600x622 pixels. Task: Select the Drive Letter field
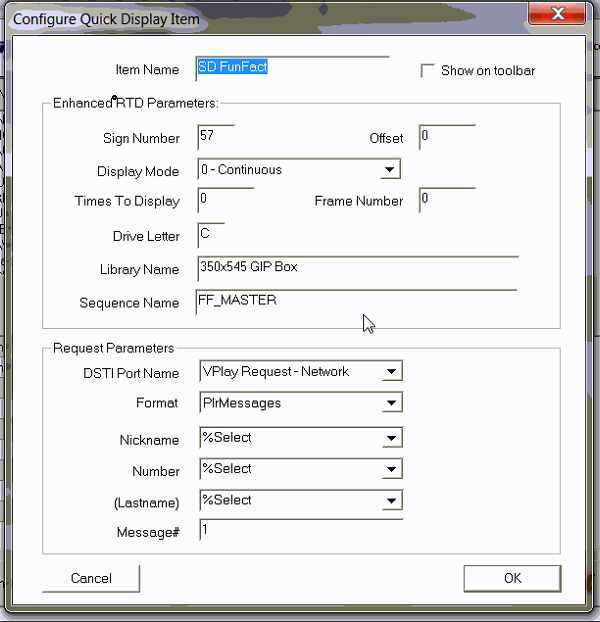[212, 236]
